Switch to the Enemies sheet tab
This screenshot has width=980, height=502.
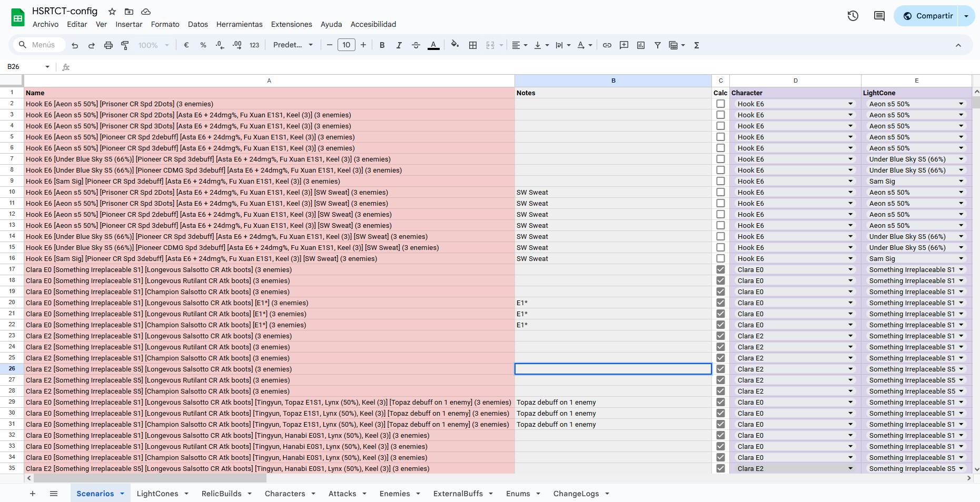coord(400,494)
